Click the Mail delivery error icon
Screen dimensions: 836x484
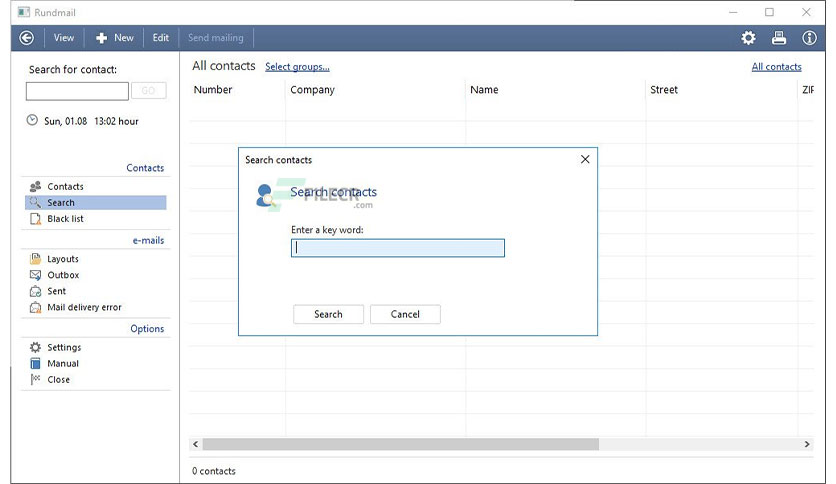coord(35,307)
